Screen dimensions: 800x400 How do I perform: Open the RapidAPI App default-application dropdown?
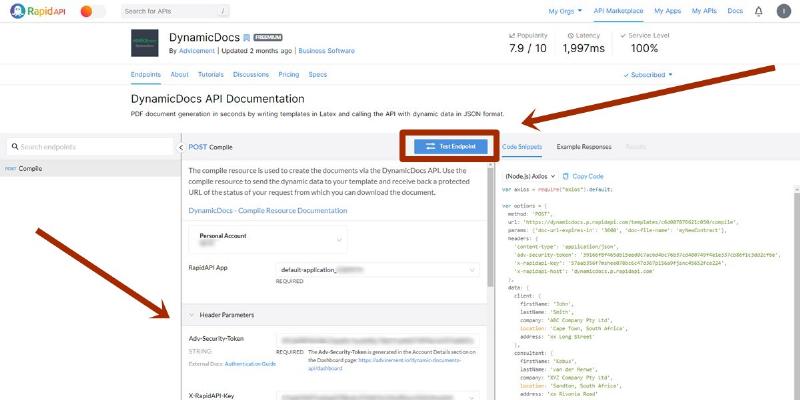pos(378,269)
